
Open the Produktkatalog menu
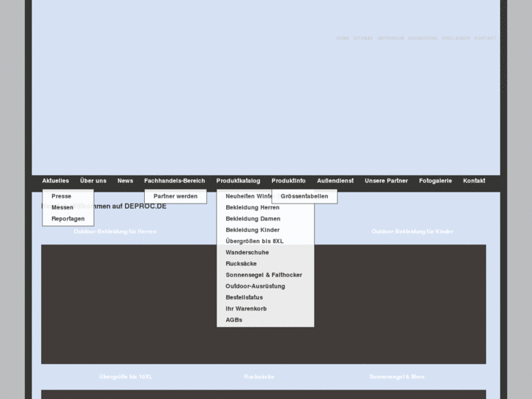(238, 181)
